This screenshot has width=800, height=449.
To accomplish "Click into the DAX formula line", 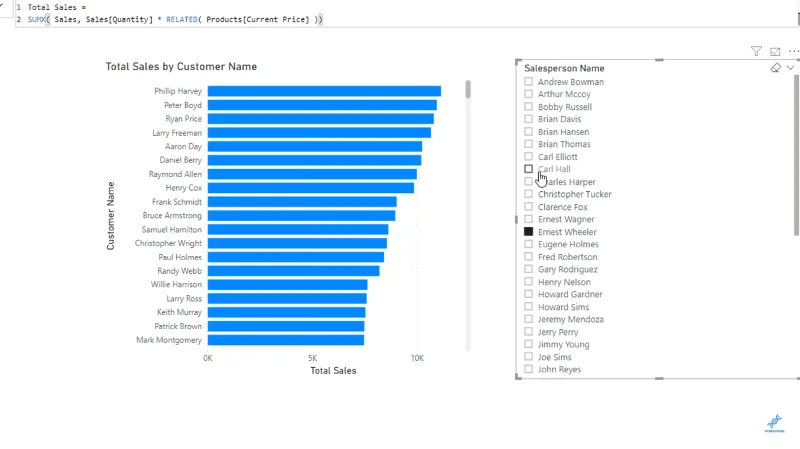I will (175, 19).
